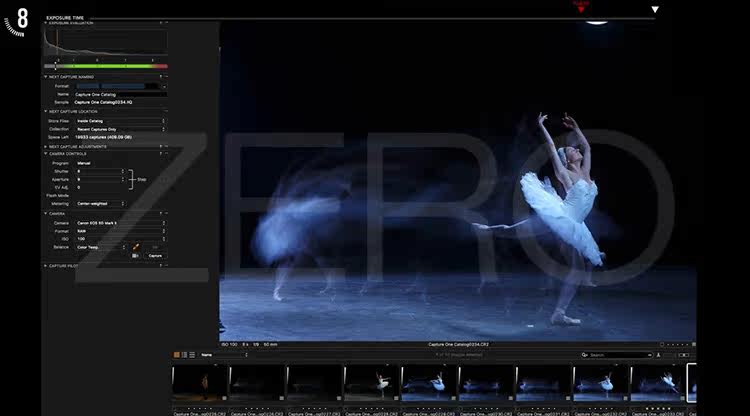Open the Store Files dropdown
750x416 pixels.
(121, 121)
